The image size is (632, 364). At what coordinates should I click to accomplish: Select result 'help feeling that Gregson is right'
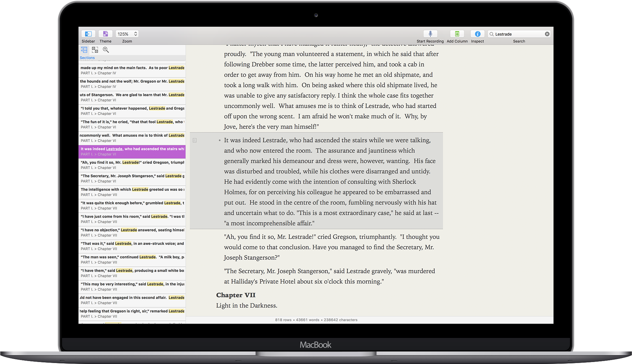[132, 314]
